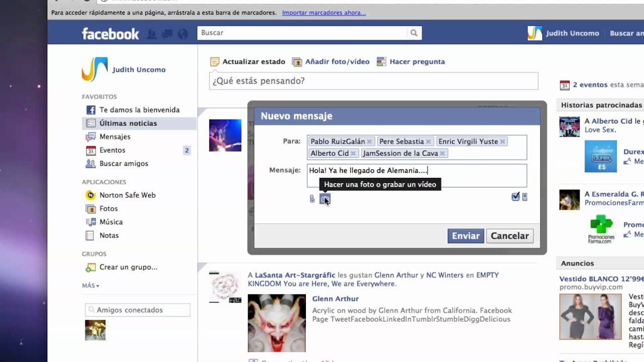This screenshot has width=644, height=362.
Task: Focus the Buscar search field
Action: (x=302, y=33)
